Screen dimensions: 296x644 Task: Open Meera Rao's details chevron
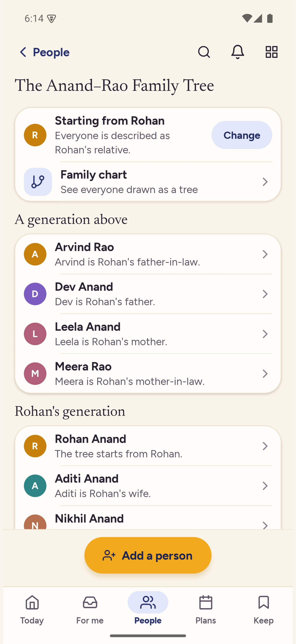265,373
